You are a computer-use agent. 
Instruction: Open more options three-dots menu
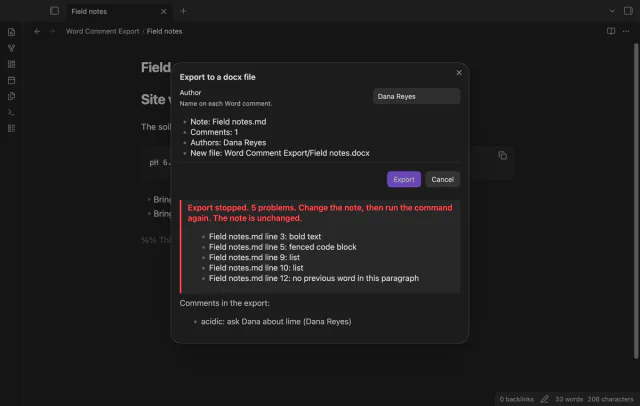[x=626, y=31]
